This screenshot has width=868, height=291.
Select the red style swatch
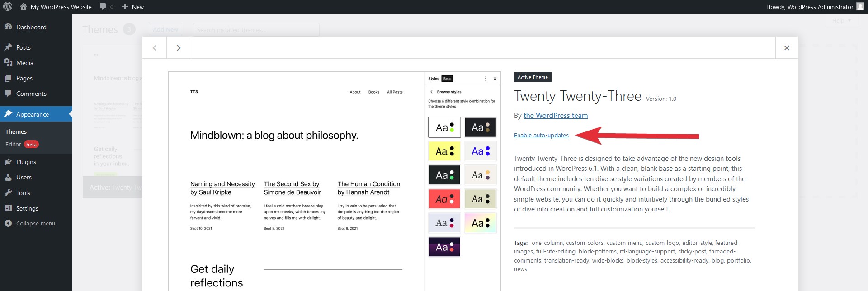(444, 199)
